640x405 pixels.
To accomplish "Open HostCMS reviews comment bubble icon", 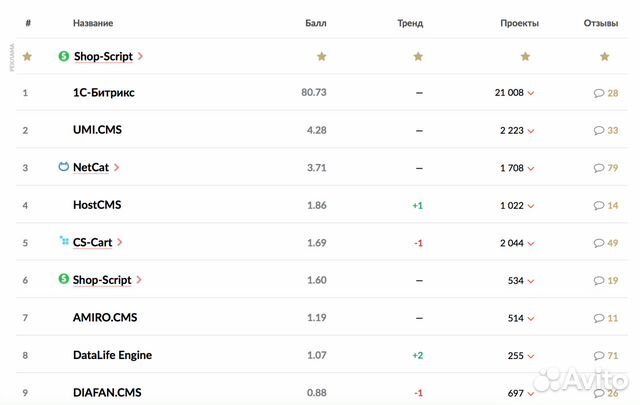I will click(599, 206).
